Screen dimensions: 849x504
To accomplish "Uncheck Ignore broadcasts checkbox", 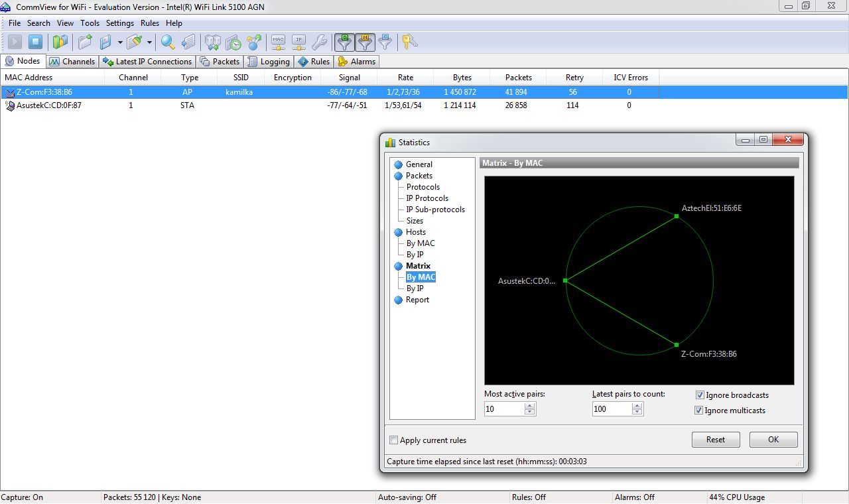I will pos(699,395).
